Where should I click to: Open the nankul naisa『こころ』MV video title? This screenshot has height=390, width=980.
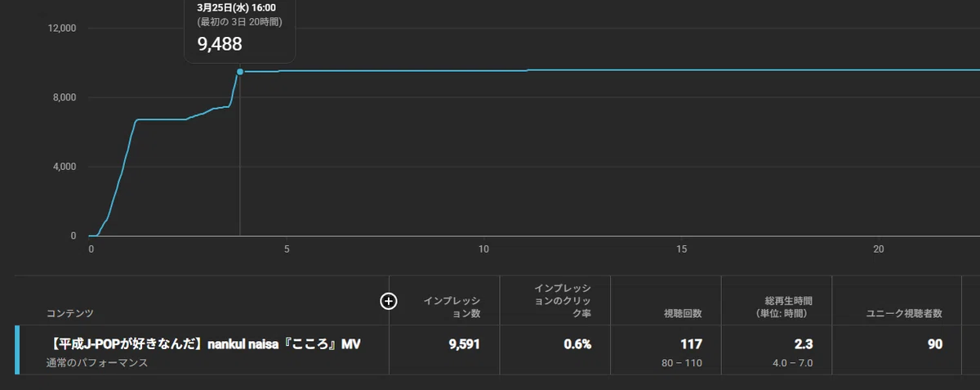[x=203, y=344]
